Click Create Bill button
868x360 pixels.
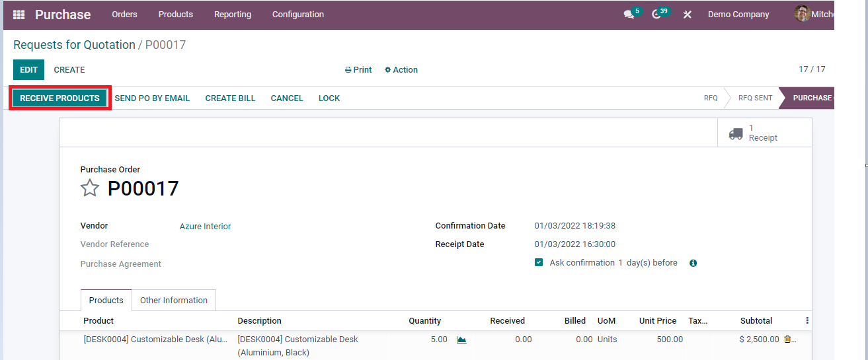pyautogui.click(x=230, y=98)
